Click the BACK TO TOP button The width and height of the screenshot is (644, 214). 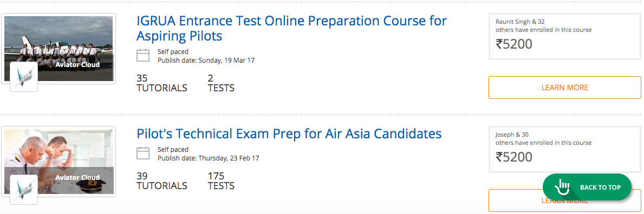[x=587, y=187]
